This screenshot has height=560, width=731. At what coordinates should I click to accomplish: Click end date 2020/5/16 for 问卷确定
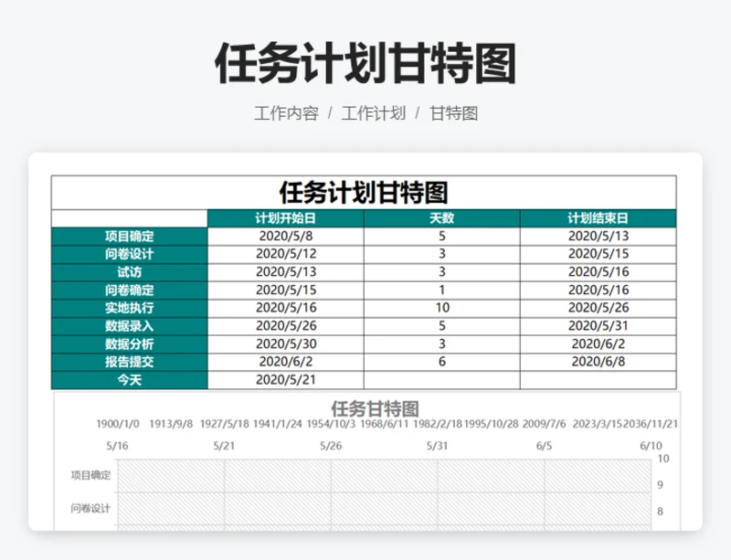click(599, 290)
